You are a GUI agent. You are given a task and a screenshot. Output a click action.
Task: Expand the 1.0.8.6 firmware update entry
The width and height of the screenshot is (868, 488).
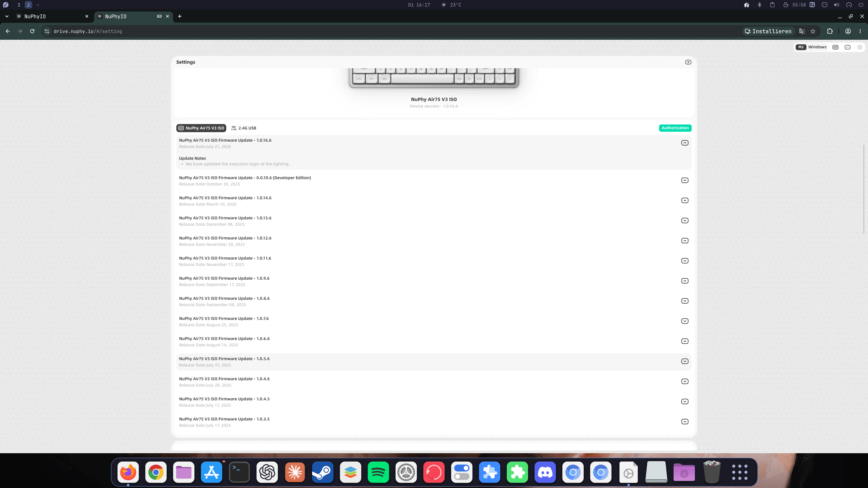pos(685,301)
